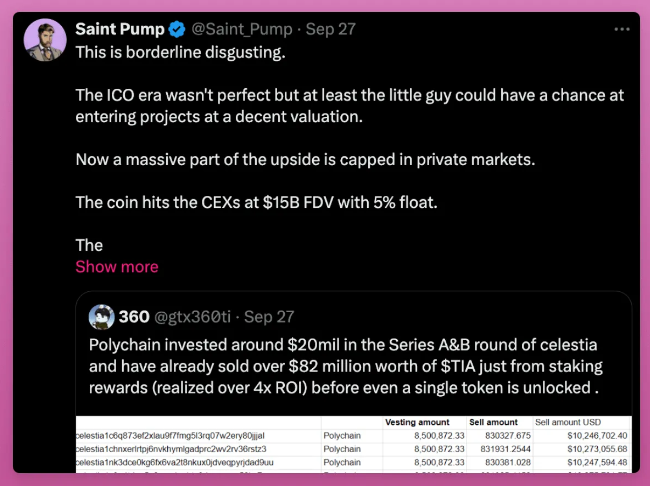Click the quoted tweet's Sep 27 timestamp

tap(269, 317)
